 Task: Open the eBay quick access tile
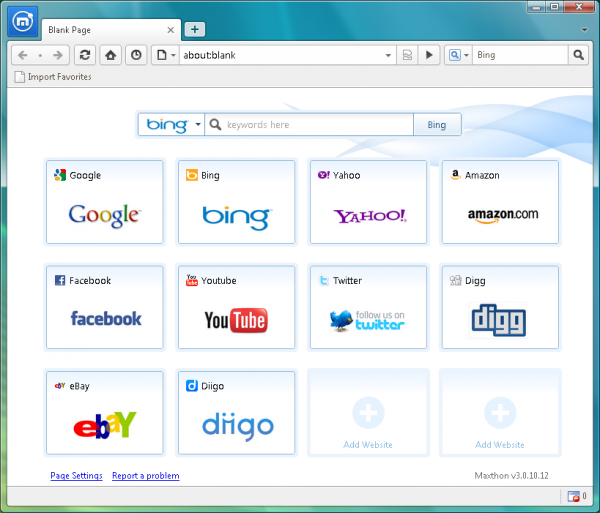coord(105,413)
